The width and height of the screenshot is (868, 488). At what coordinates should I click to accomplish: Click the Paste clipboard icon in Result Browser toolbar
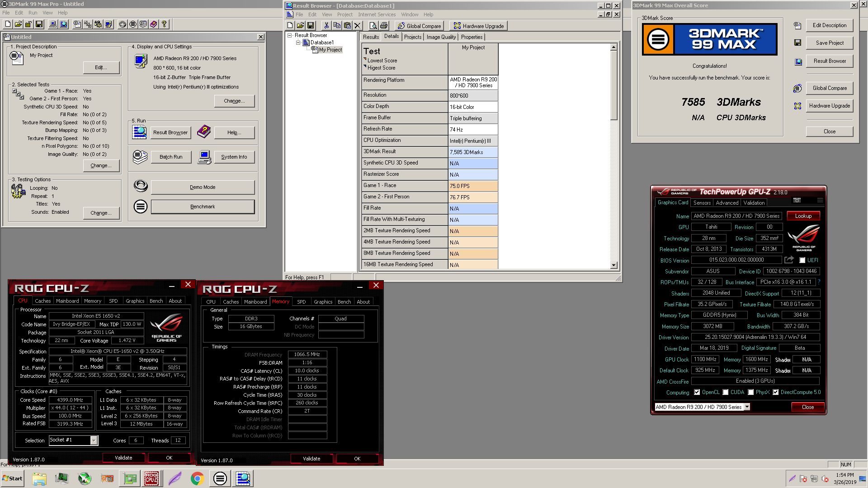click(x=347, y=26)
